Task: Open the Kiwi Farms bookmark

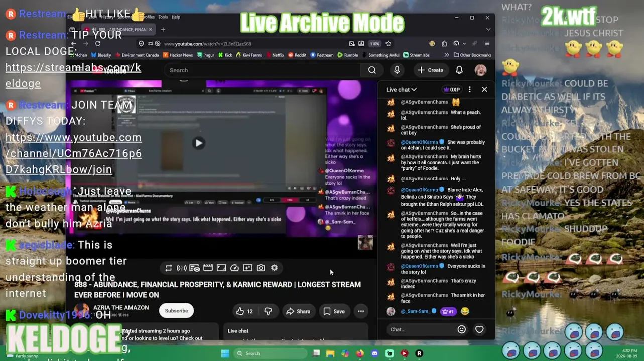Action: tap(248, 55)
